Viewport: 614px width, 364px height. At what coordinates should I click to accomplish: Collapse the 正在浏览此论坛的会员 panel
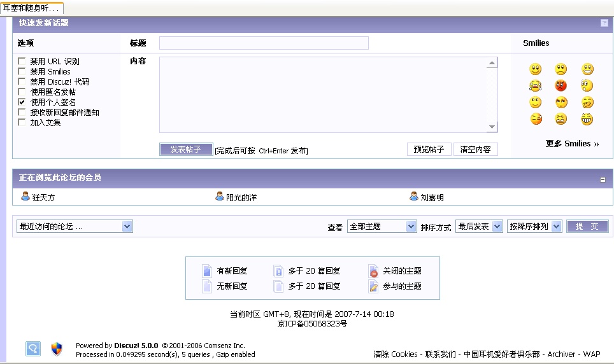click(x=603, y=179)
